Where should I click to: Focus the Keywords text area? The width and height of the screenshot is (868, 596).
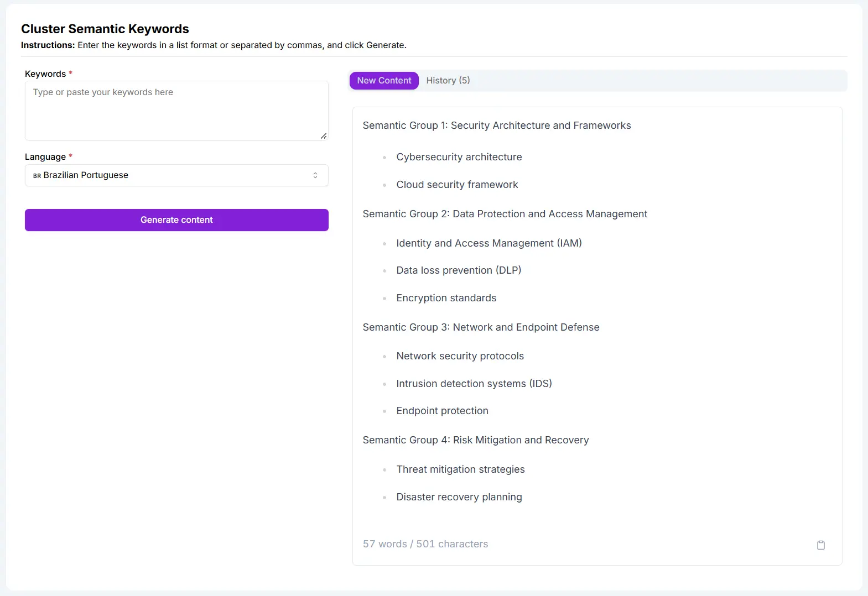point(176,111)
